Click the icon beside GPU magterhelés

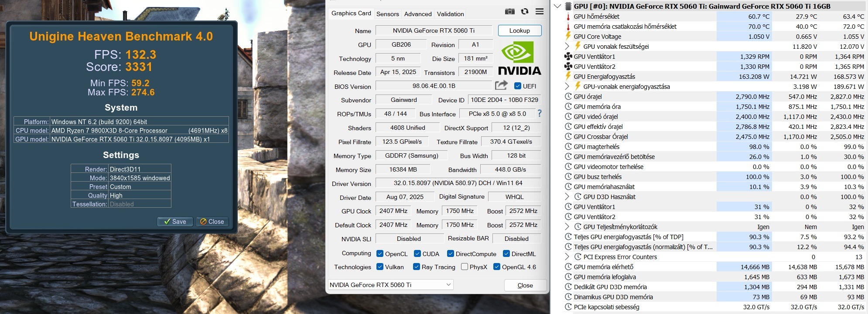(568, 147)
